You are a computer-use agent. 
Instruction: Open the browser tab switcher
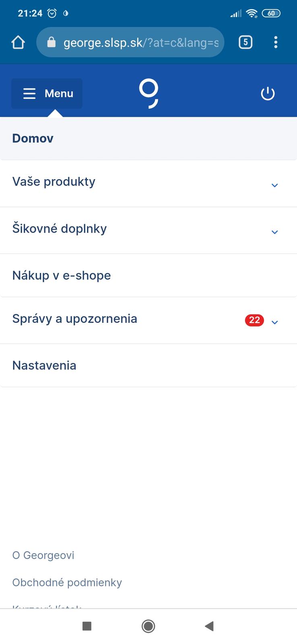pos(245,42)
